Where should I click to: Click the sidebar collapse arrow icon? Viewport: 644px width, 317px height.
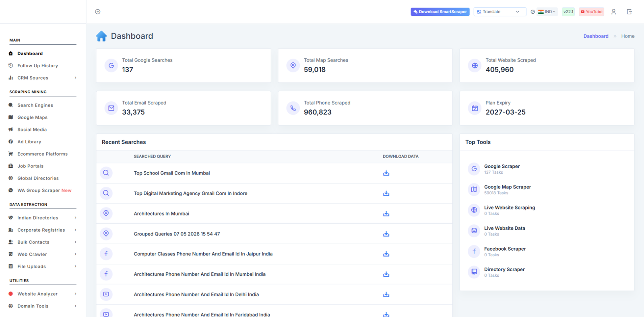point(98,12)
